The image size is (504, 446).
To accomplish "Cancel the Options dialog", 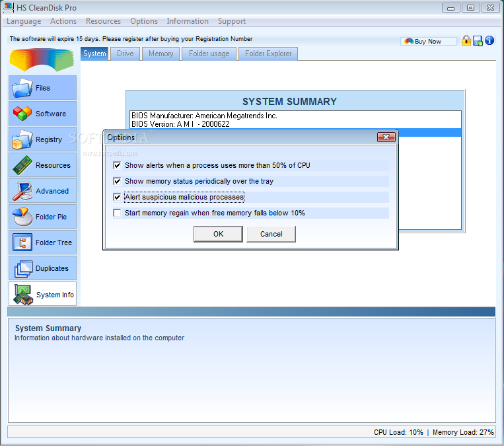I will [271, 234].
